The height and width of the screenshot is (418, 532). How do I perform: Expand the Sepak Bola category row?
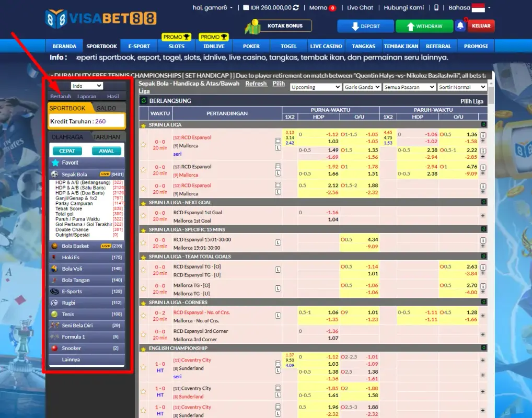[x=87, y=174]
